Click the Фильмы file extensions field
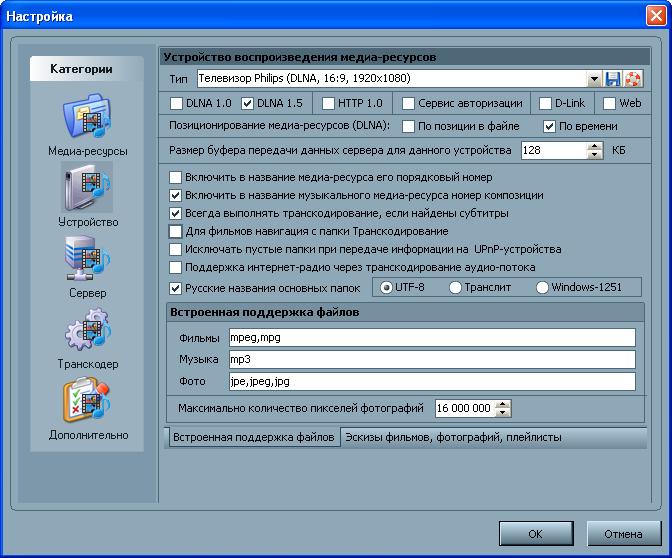The image size is (672, 558). click(431, 338)
